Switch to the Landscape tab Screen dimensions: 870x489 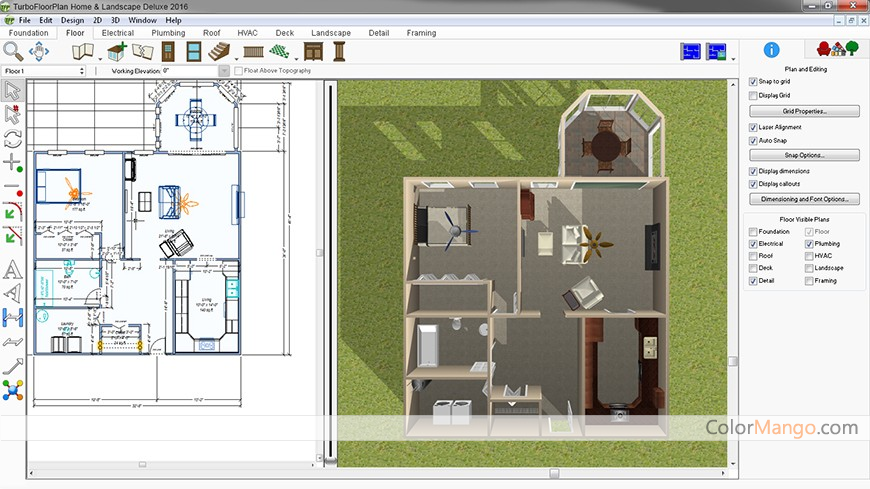pyautogui.click(x=331, y=33)
